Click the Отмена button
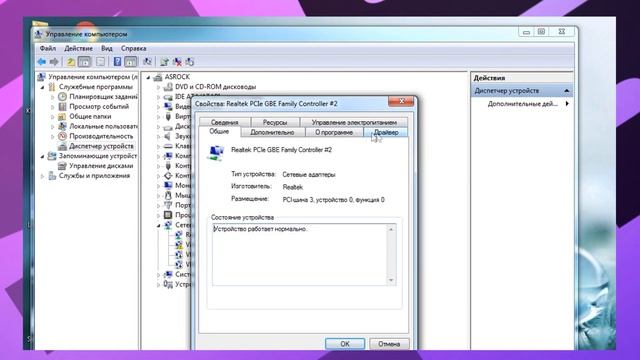640x360 pixels. (x=389, y=344)
